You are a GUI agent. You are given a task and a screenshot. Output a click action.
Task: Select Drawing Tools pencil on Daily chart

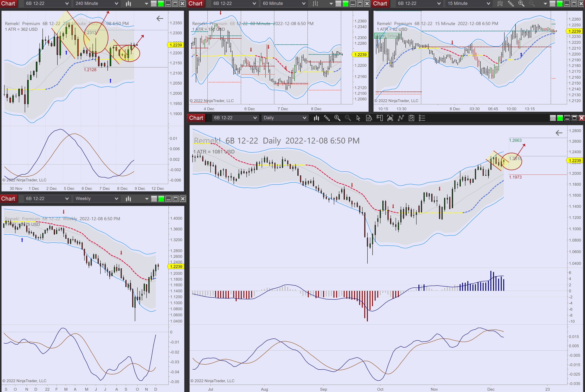tap(327, 118)
